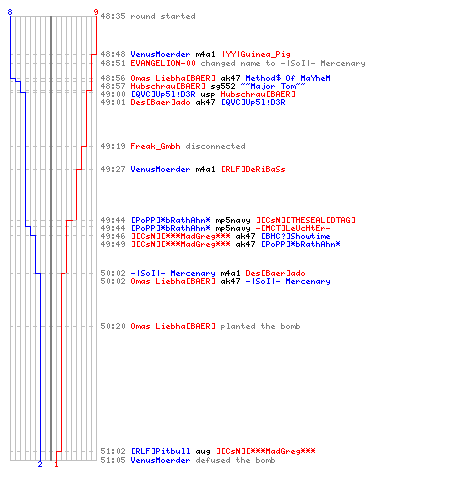Click the red team score 9 label

point(96,12)
